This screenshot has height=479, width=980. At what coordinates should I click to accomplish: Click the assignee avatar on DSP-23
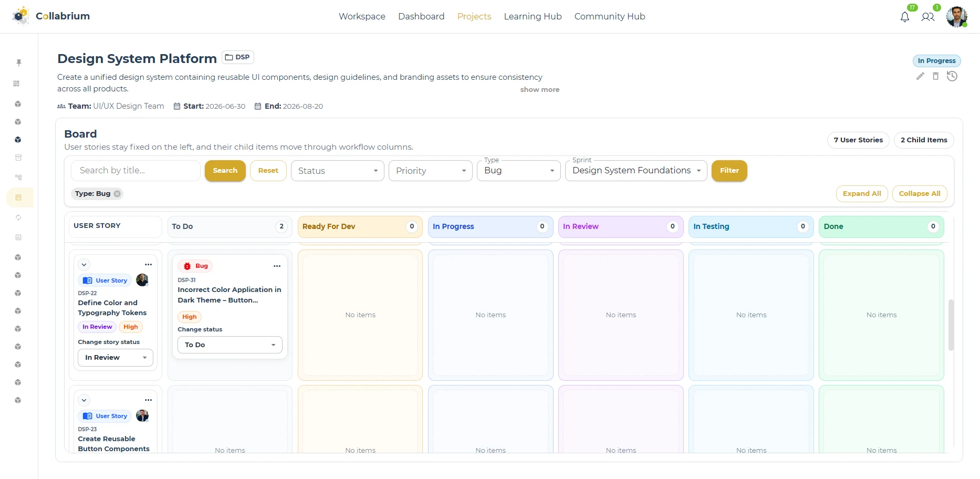coord(142,416)
